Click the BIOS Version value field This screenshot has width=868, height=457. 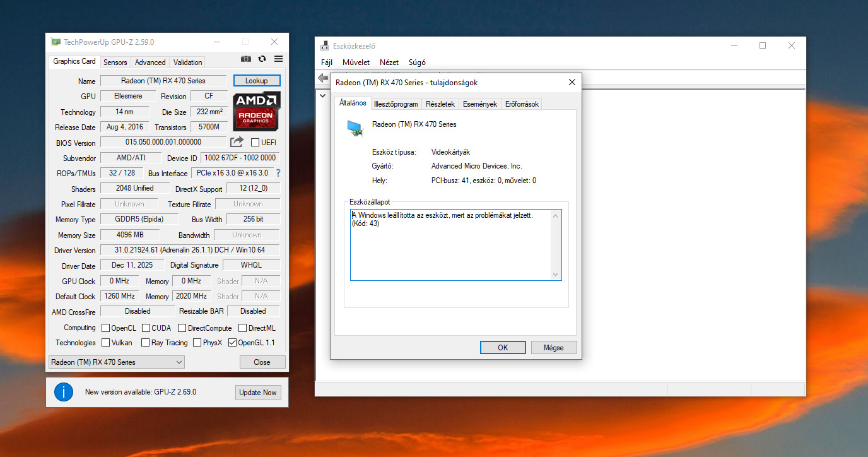point(163,143)
